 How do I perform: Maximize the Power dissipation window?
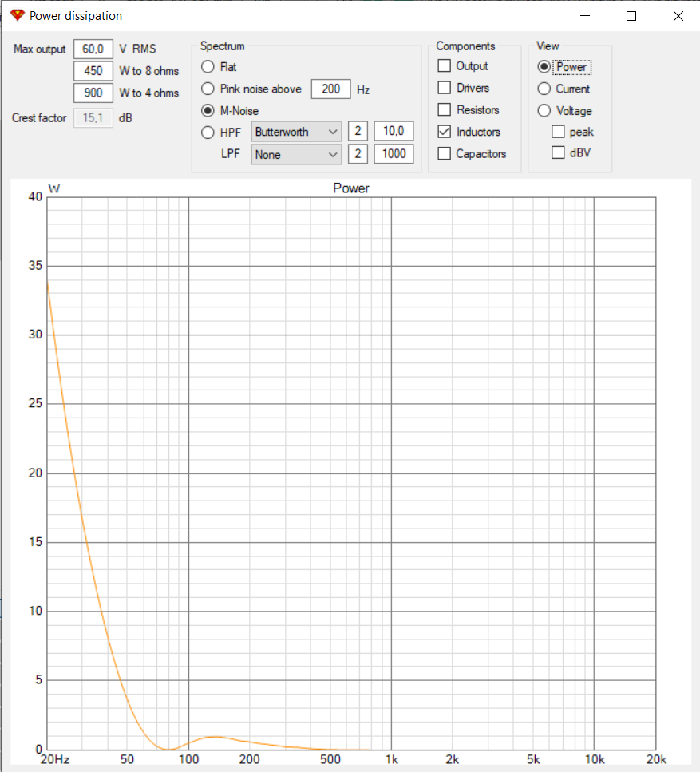coord(631,16)
